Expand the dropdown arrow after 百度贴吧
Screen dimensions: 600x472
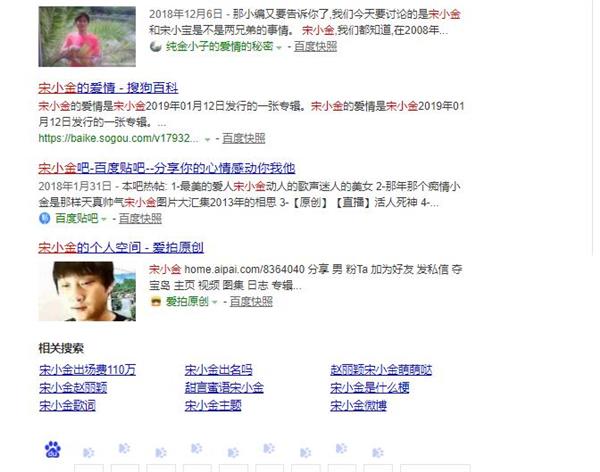(104, 219)
